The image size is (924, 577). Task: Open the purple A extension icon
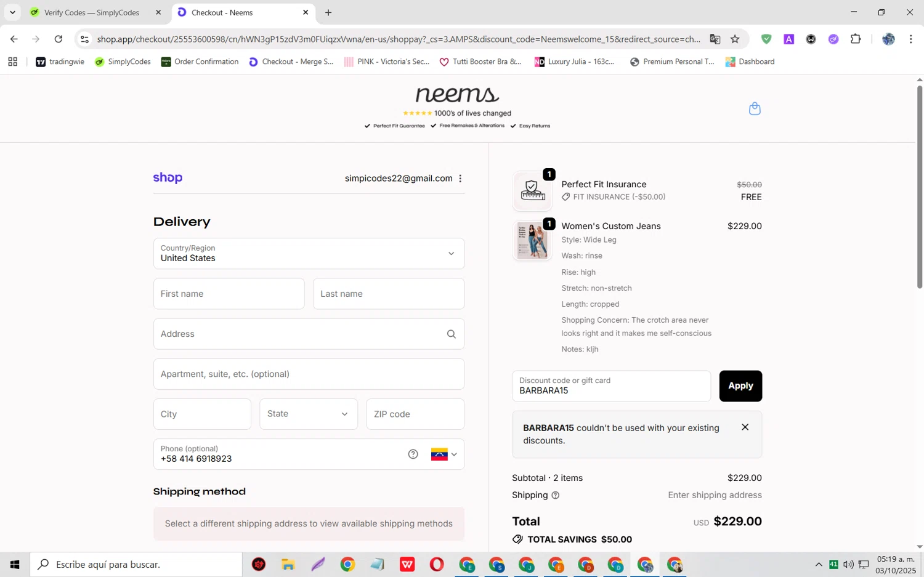[x=788, y=39]
